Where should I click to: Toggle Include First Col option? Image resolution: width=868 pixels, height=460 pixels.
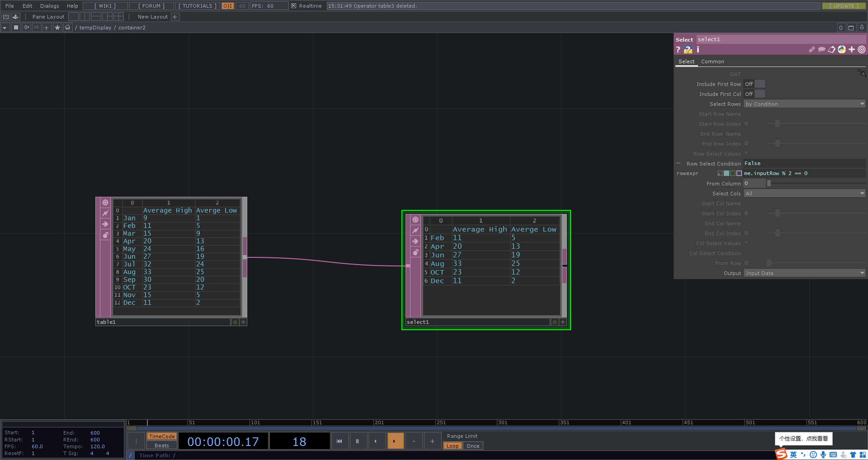(x=760, y=94)
